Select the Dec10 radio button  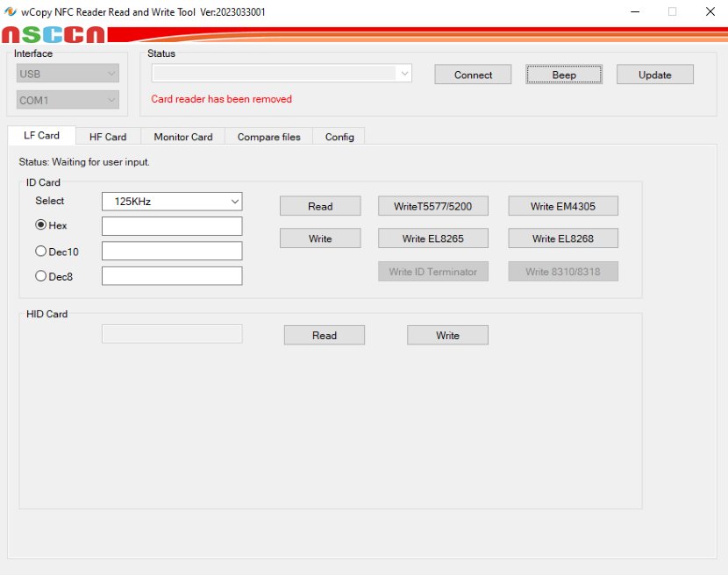coord(40,251)
